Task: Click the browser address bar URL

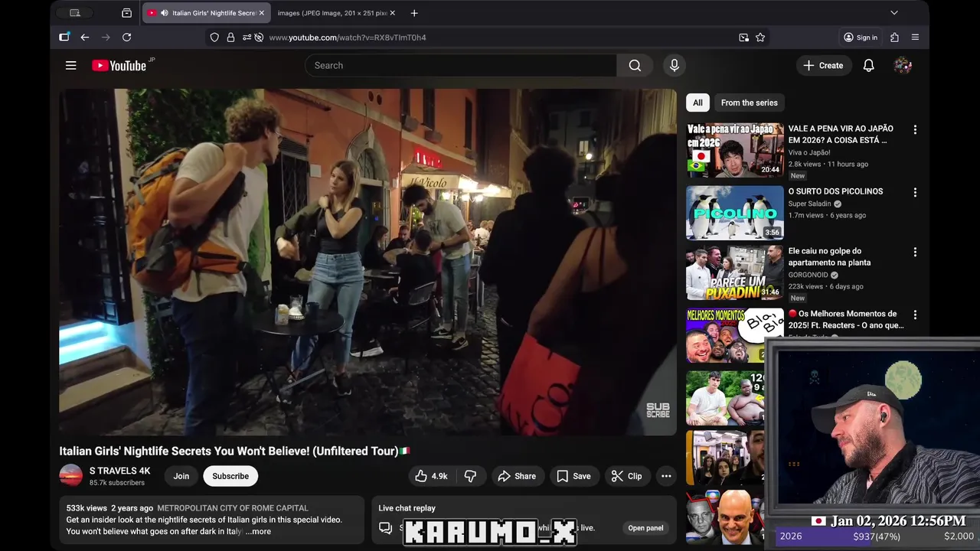Action: point(348,37)
